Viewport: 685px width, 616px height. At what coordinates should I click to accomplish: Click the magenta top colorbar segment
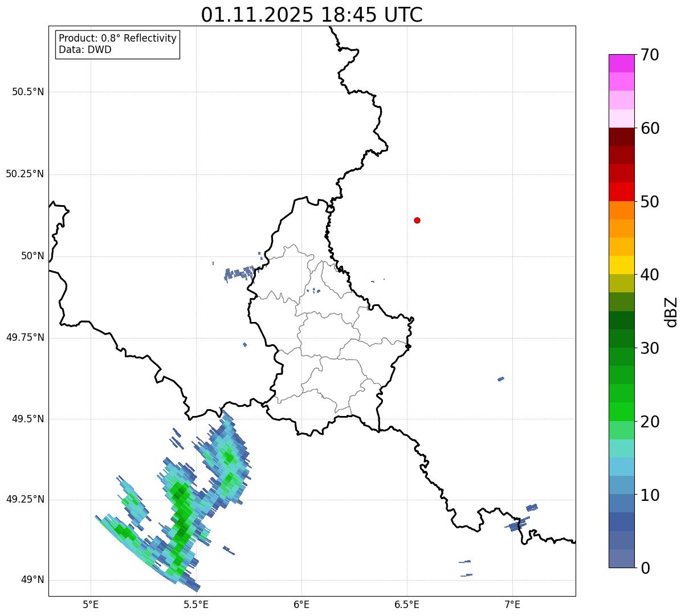(x=621, y=63)
